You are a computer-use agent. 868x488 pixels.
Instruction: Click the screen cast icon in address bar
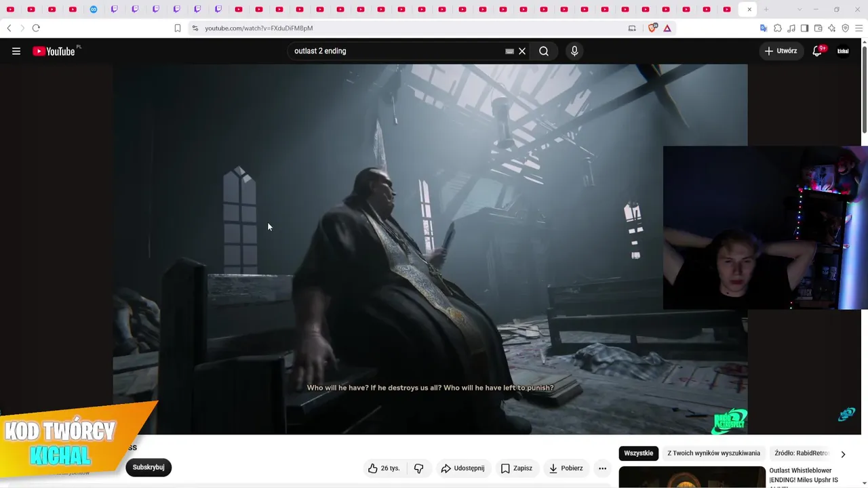[632, 28]
